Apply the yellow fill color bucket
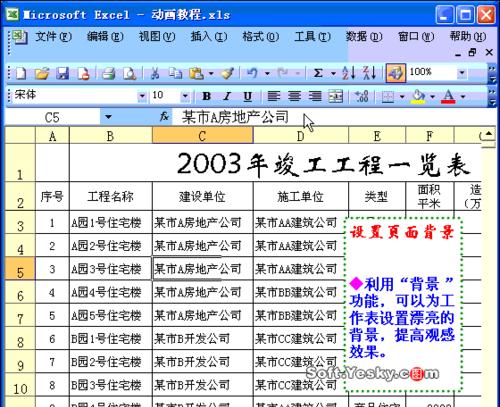500x407 pixels. click(x=418, y=96)
